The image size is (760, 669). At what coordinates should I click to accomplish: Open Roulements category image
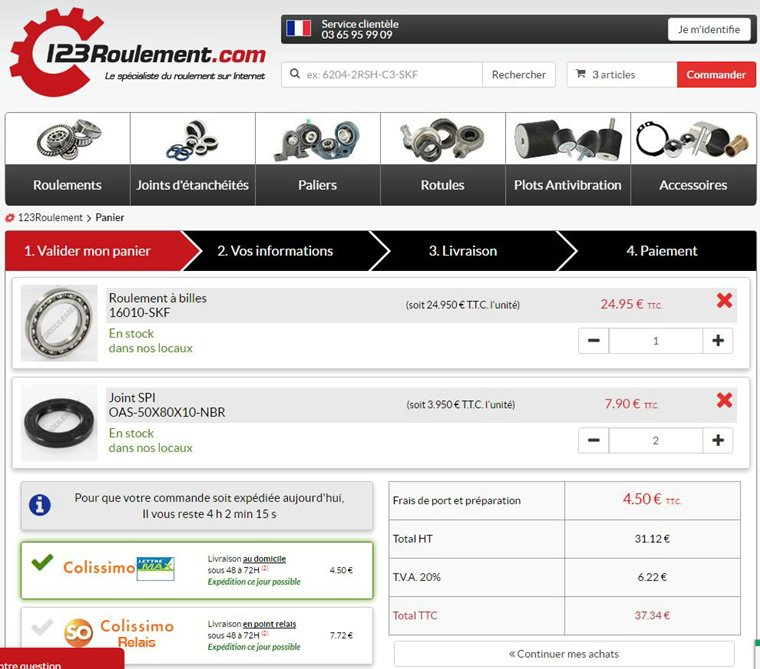point(68,139)
